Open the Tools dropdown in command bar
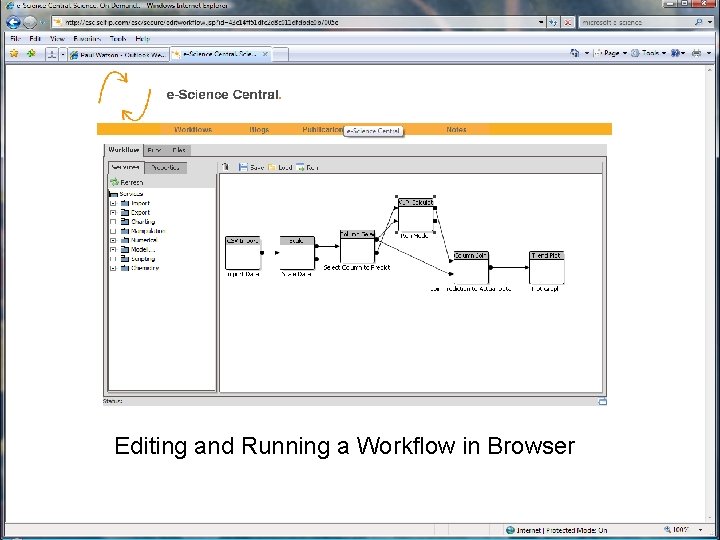 point(648,53)
